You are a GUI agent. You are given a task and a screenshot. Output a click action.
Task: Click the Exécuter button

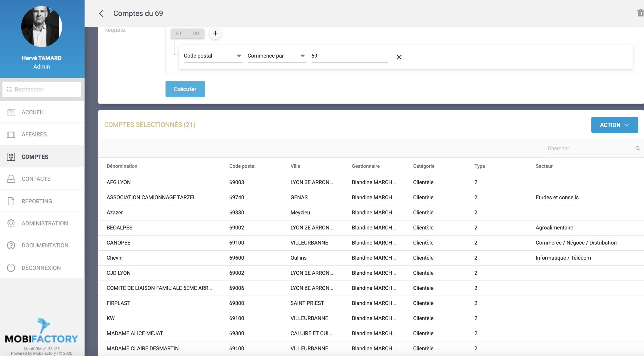click(x=185, y=89)
